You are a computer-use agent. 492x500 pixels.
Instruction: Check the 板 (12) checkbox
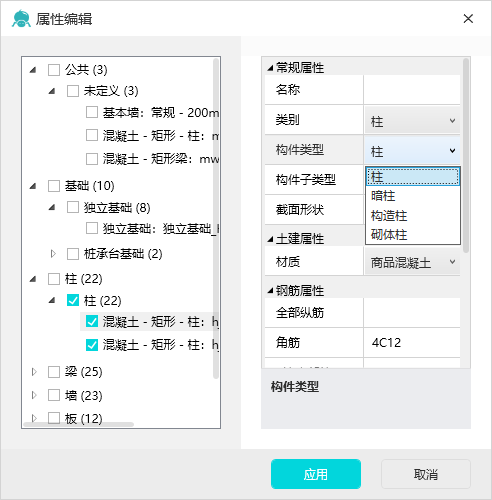[x=54, y=418]
